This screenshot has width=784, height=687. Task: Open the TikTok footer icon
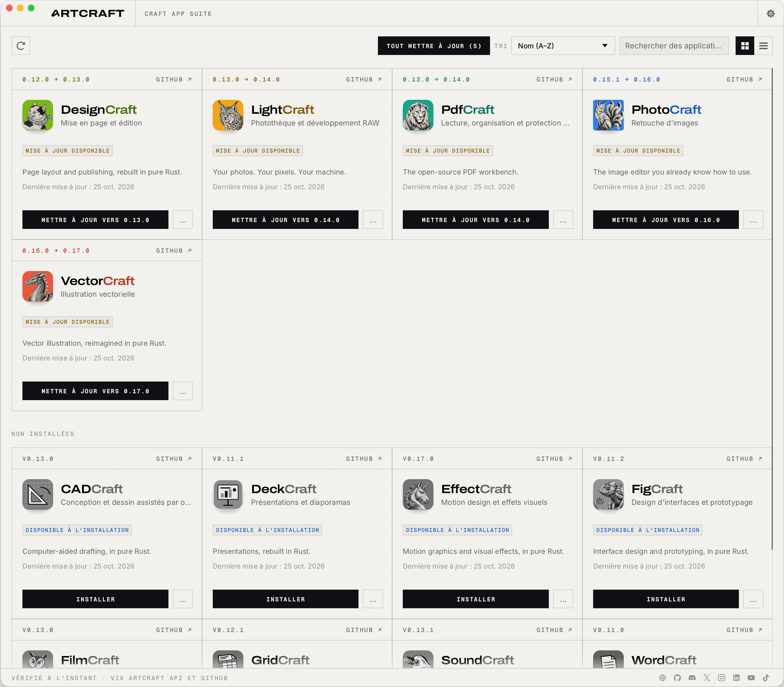(x=766, y=678)
